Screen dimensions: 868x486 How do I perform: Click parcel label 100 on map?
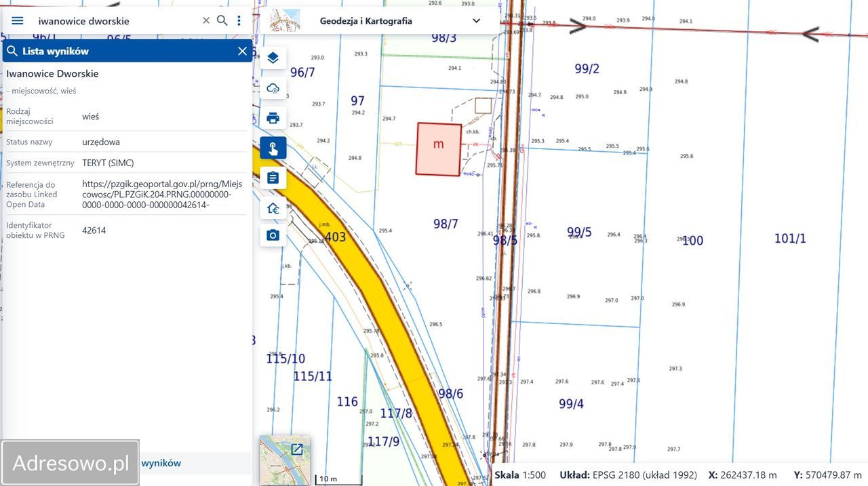[692, 241]
